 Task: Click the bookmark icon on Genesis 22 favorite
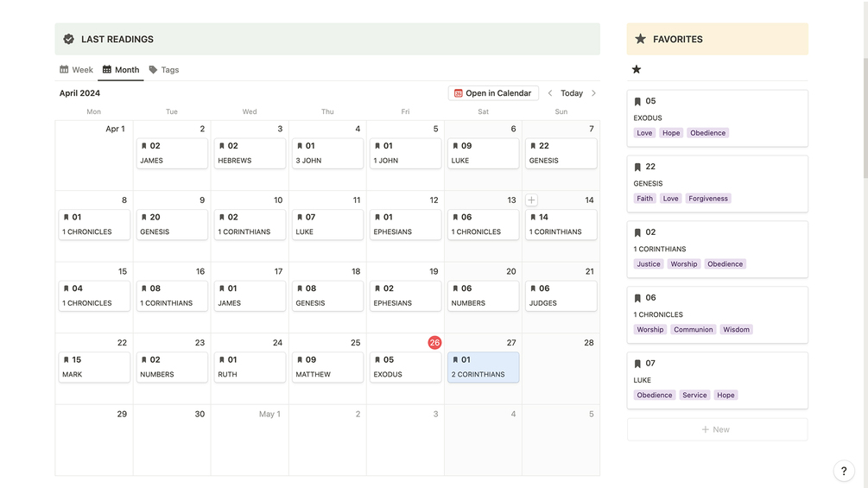637,167
